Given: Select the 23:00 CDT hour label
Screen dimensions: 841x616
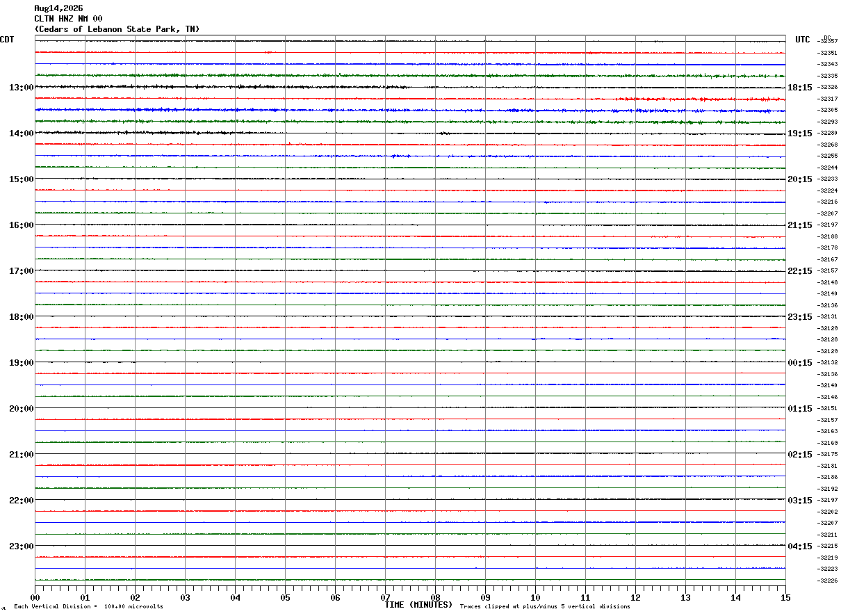Looking at the screenshot, I should coord(21,546).
